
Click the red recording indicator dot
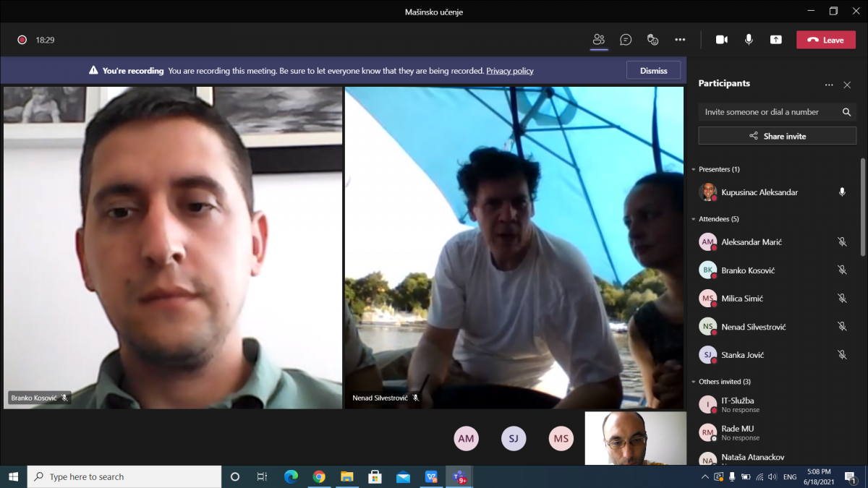pyautogui.click(x=22, y=40)
